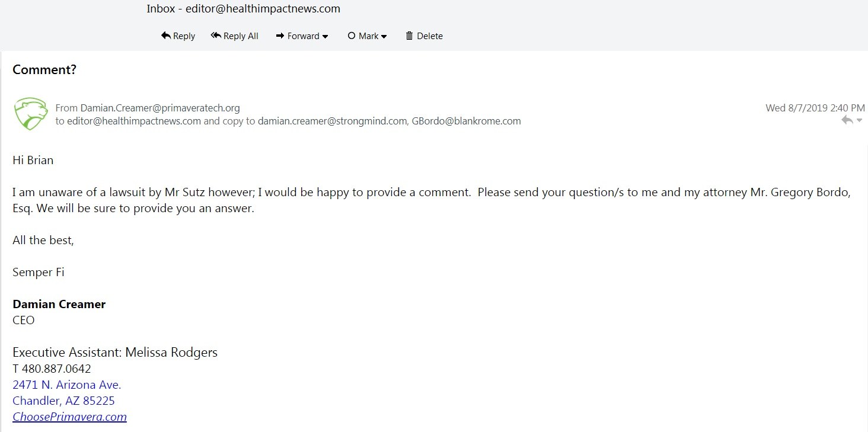Delete this email with the trash icon

[x=424, y=36]
